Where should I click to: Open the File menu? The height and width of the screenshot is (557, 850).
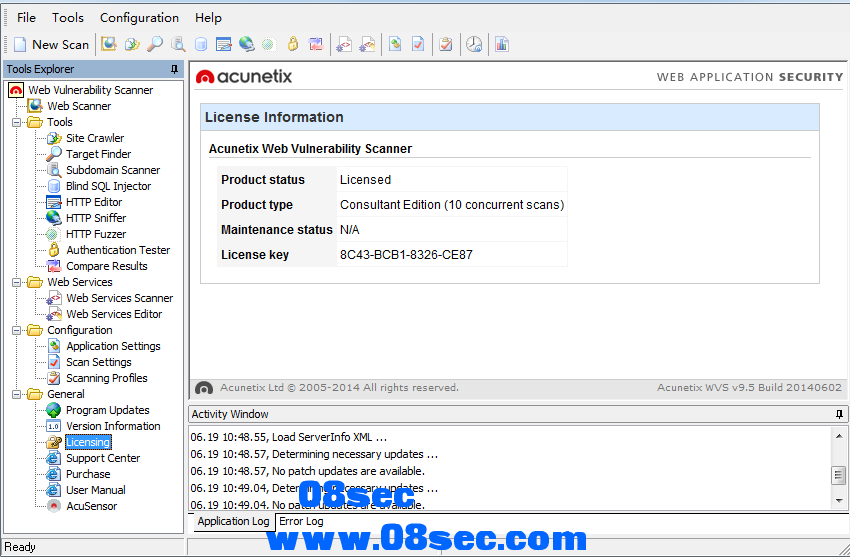click(26, 18)
